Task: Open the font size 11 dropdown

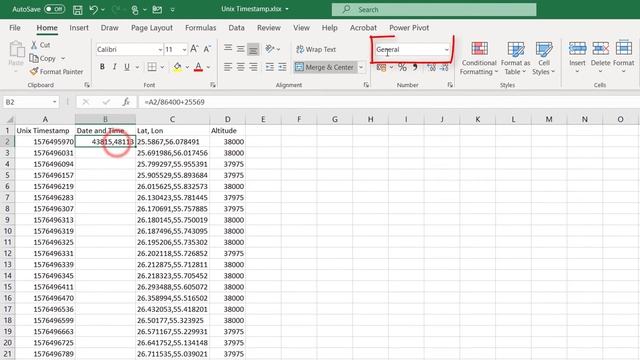Action: point(184,49)
